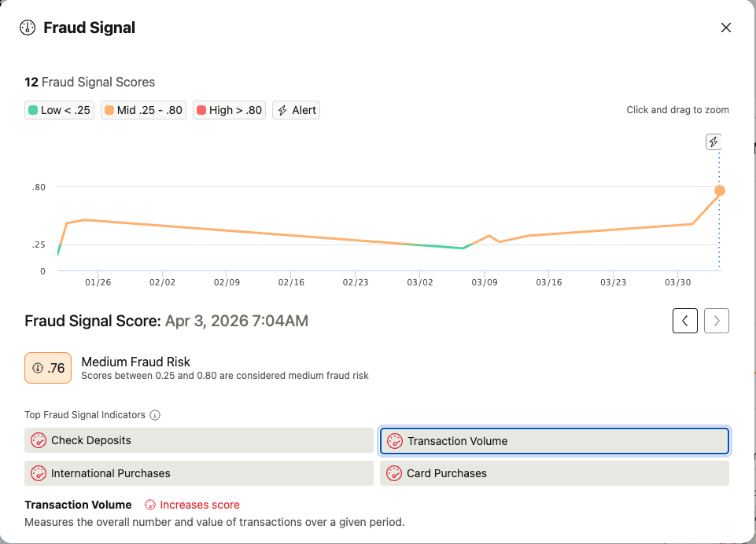Select the highlighted .76 data point on chart
756x544 pixels.
(x=719, y=190)
